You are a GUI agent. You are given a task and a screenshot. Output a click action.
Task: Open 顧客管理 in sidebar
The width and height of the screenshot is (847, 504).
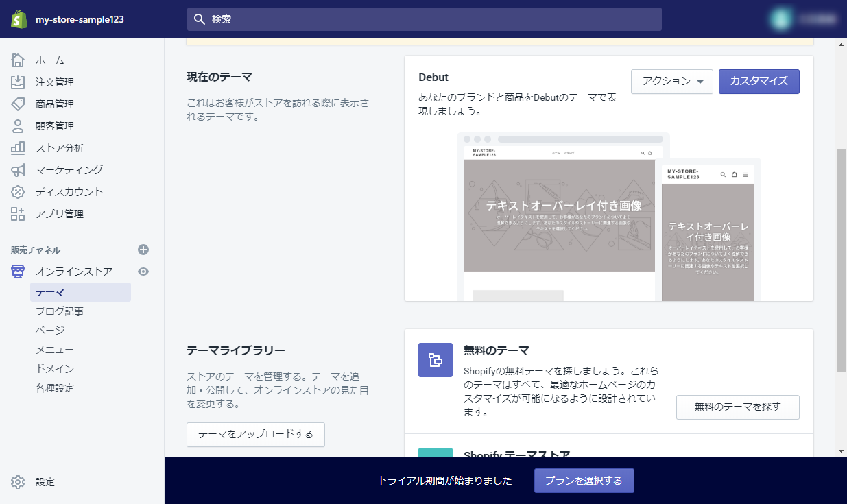click(x=55, y=126)
